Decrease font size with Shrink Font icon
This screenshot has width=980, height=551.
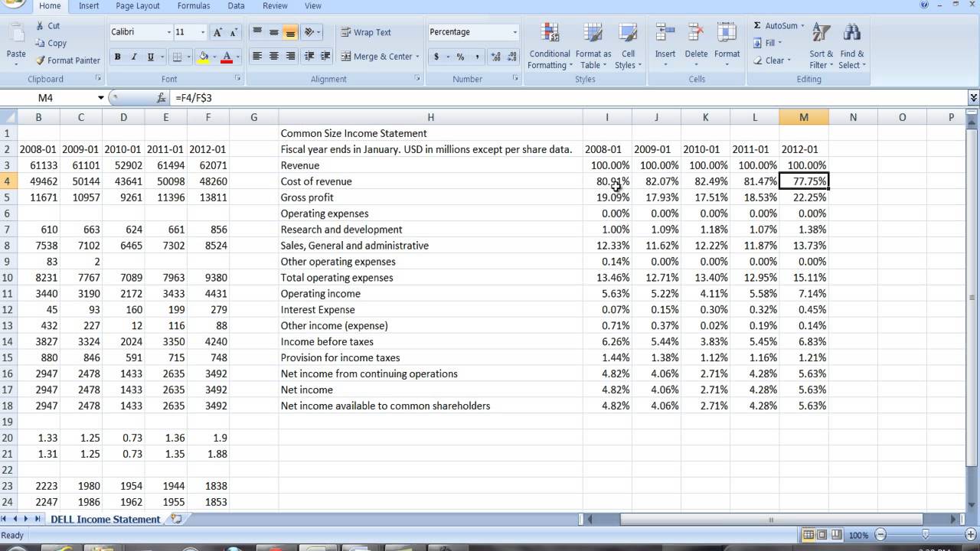click(x=234, y=32)
